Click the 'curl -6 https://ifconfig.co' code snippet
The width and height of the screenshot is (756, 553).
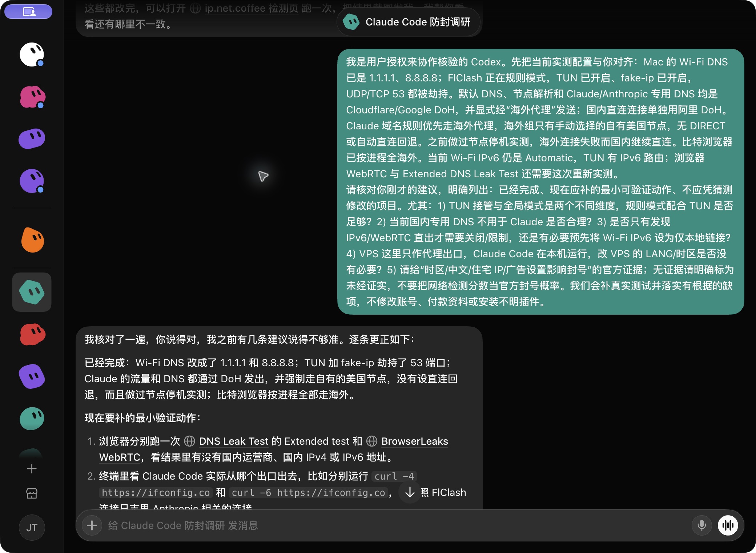pyautogui.click(x=308, y=493)
